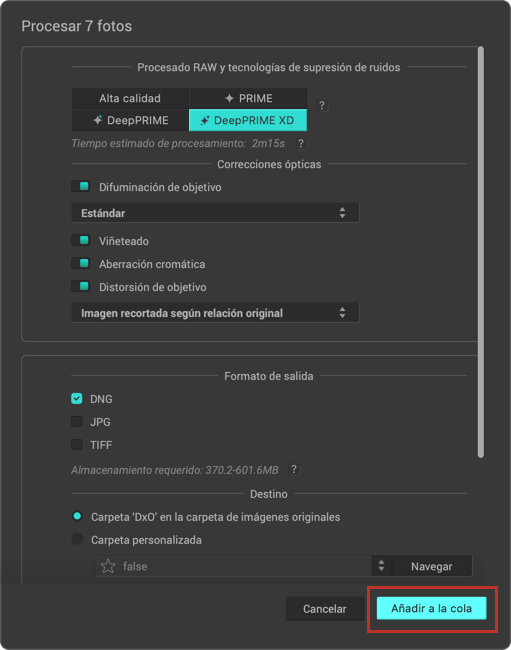This screenshot has width=511, height=650.
Task: Check the JPG output format
Action: 77,422
